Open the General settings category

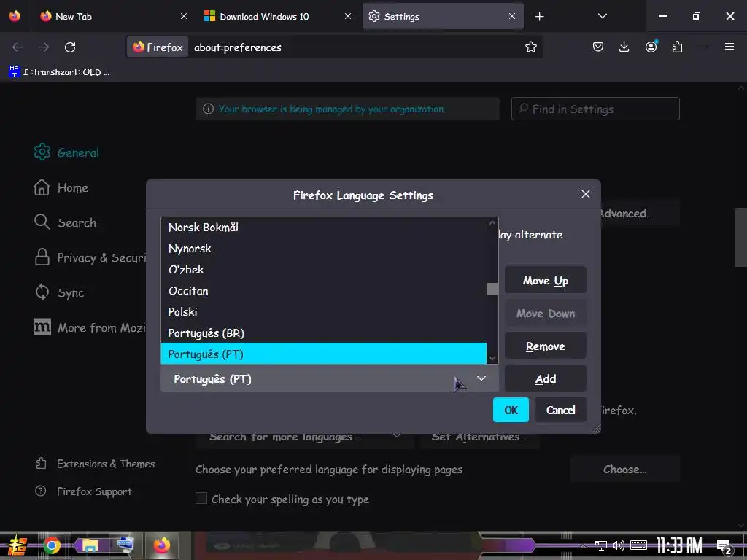66,152
